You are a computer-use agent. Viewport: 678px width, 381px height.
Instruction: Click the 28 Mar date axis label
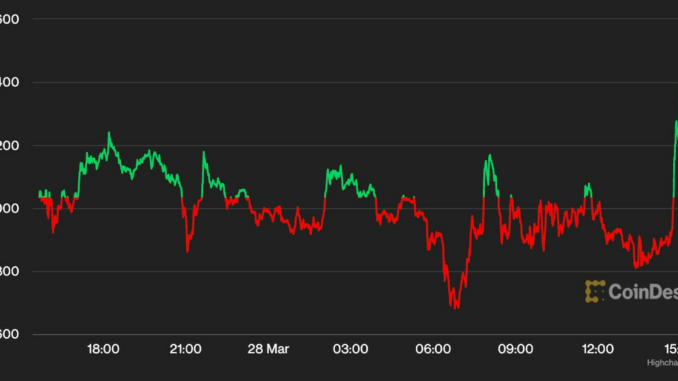268,349
